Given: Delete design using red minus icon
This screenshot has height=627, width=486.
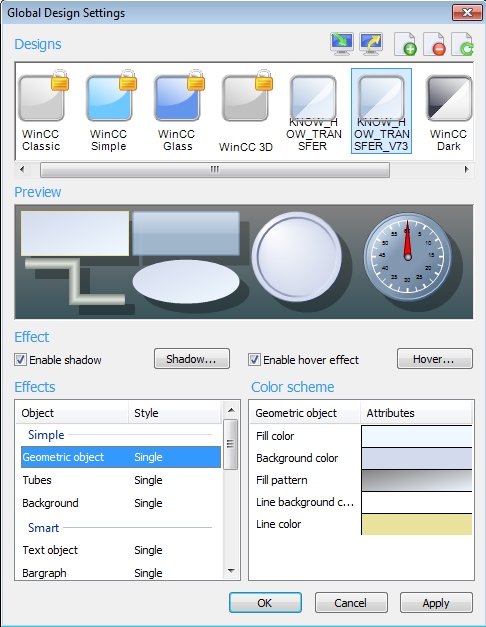Looking at the screenshot, I should (x=434, y=44).
